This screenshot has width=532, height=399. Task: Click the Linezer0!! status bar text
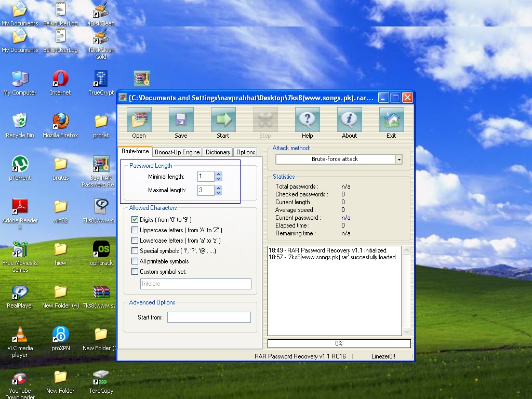[383, 356]
